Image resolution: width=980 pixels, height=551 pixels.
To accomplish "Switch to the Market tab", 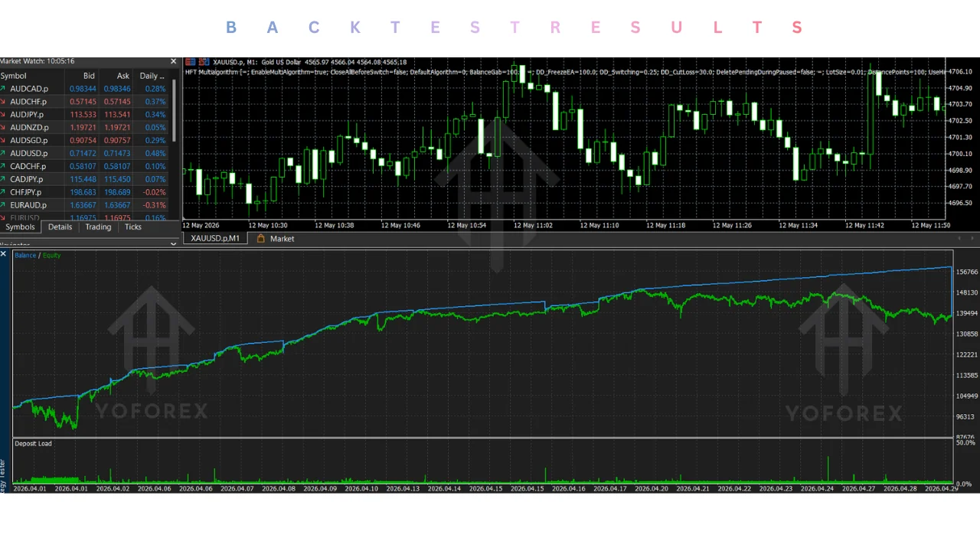I will point(276,239).
